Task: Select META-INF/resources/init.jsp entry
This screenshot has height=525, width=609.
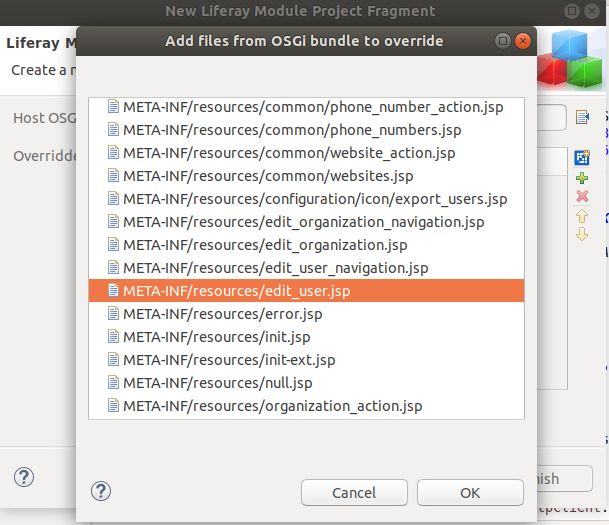Action: point(306,337)
